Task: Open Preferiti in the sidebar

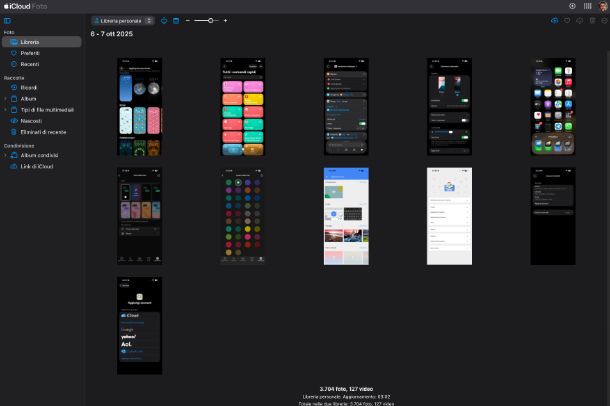Action: 31,53
